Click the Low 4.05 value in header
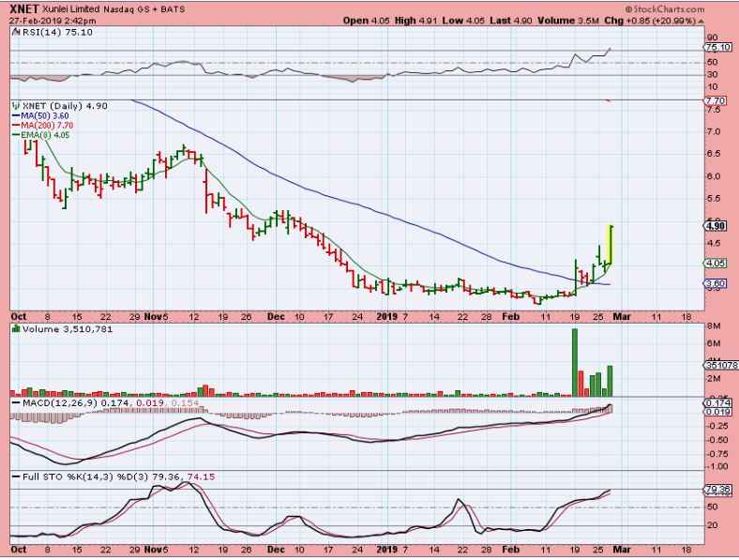This screenshot has height=560, width=739. [464, 21]
